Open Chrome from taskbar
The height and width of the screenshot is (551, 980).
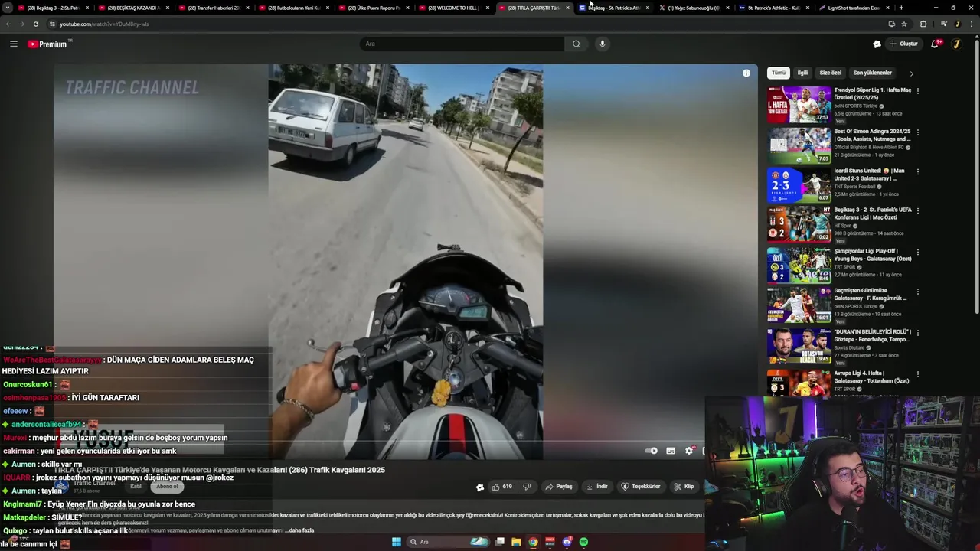534,542
